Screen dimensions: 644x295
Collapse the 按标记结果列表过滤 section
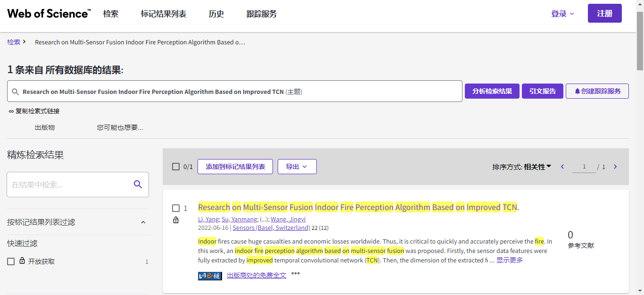(143, 222)
